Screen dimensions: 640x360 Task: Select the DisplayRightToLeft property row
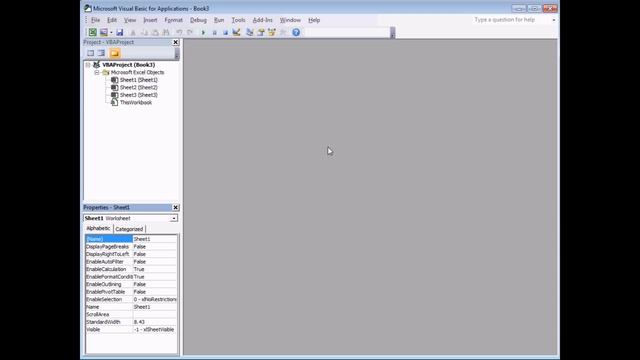click(131, 254)
